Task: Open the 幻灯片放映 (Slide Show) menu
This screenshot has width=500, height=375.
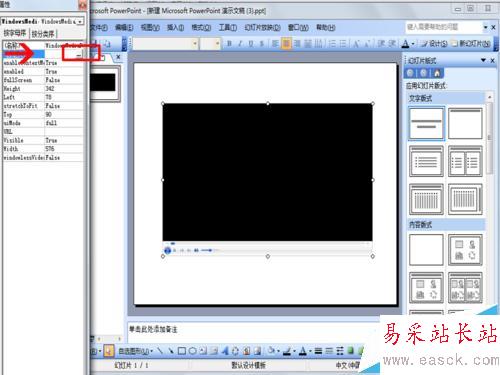Action: click(x=262, y=28)
